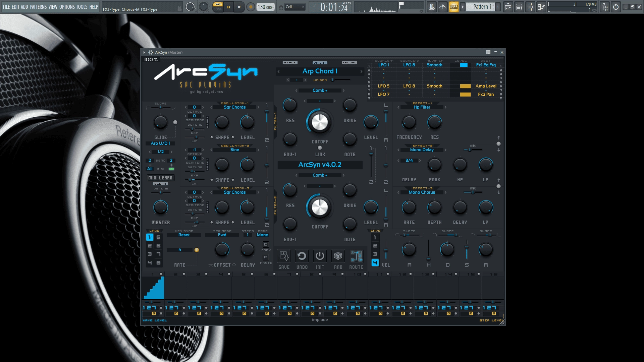The width and height of the screenshot is (644, 362).
Task: Click the record button in transport
Action: [x=250, y=7]
